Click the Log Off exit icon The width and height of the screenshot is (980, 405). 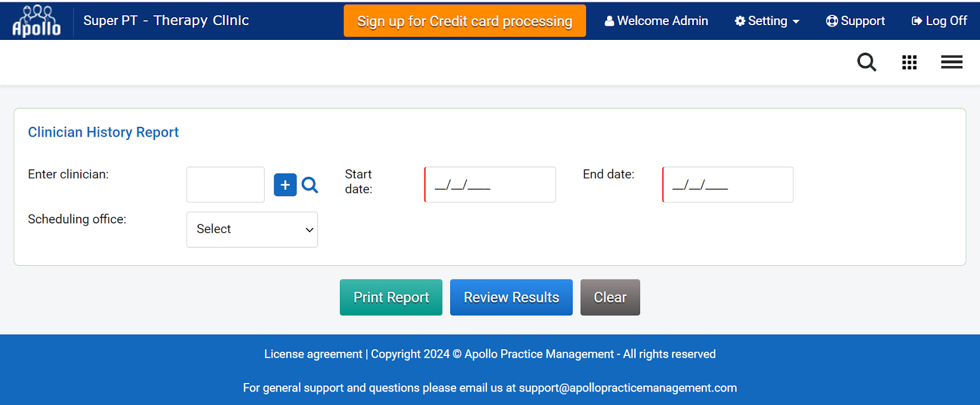coord(917,21)
